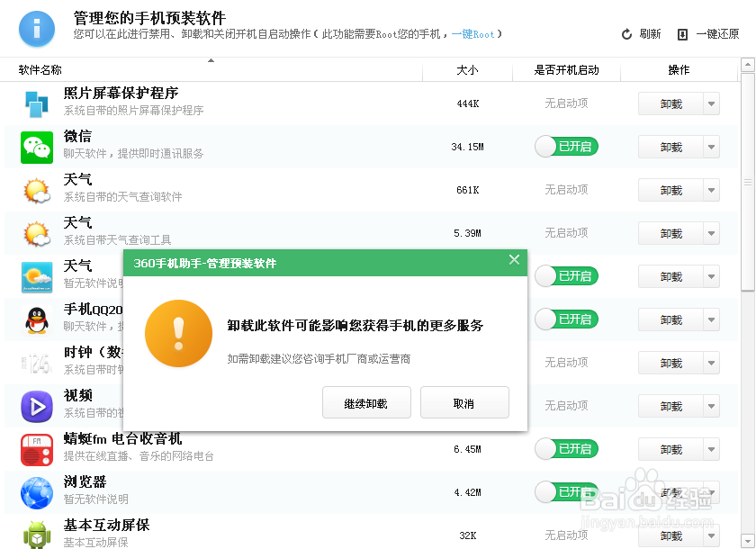Turn off 浏览器 autostart toggle
The image size is (756, 549).
[x=566, y=492]
